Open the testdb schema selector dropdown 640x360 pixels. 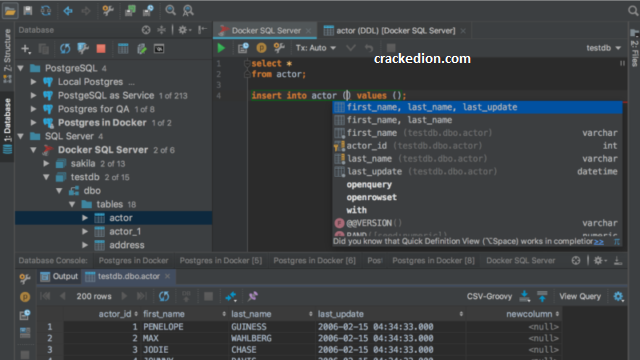pyautogui.click(x=604, y=48)
